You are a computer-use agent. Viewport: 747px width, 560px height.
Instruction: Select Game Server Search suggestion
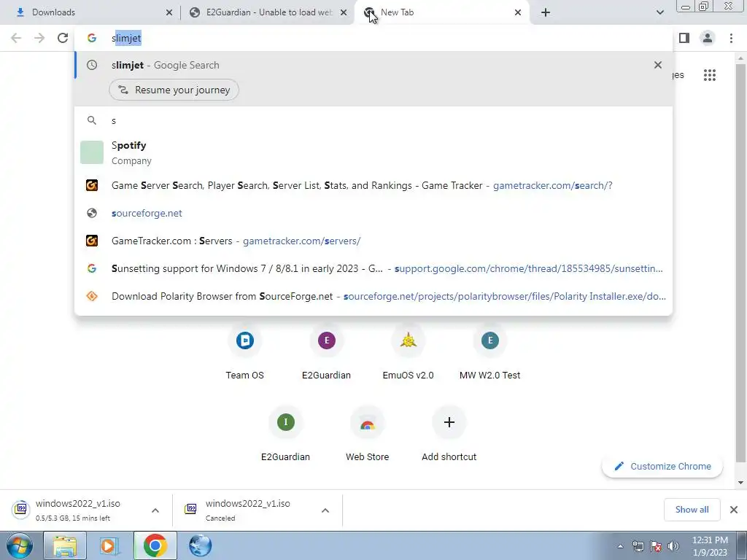373,186
